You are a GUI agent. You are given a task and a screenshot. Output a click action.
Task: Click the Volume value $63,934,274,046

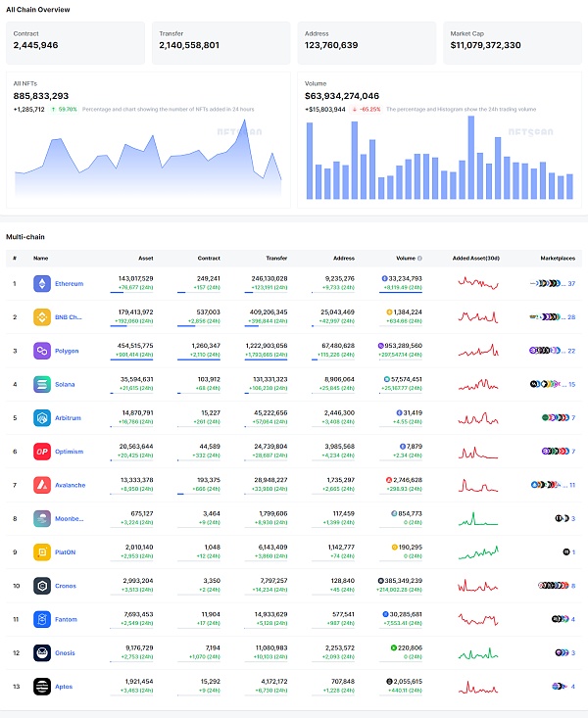(x=342, y=96)
